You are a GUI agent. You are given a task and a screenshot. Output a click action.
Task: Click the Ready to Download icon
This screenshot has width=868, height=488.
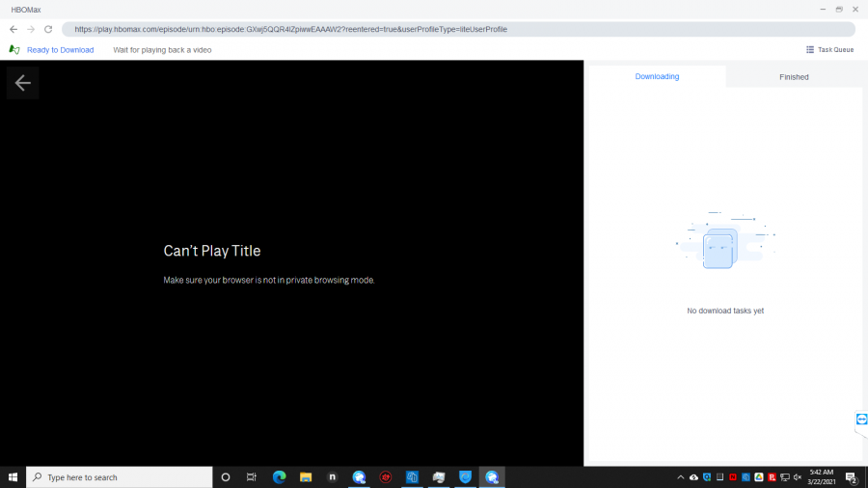click(14, 49)
